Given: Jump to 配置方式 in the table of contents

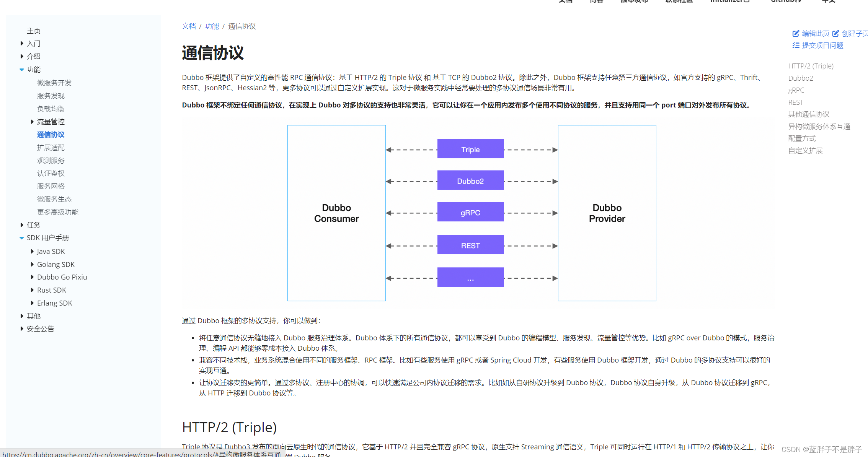Looking at the screenshot, I should pos(802,138).
